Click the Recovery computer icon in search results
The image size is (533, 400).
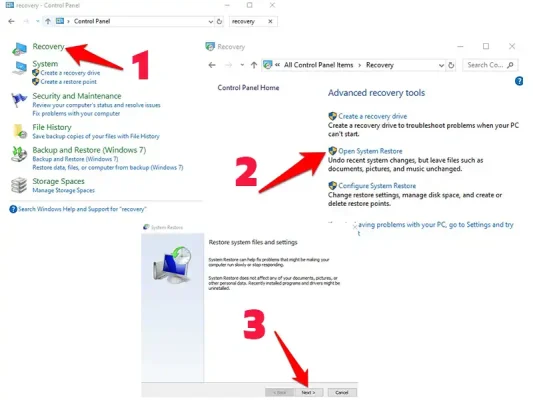pos(19,49)
